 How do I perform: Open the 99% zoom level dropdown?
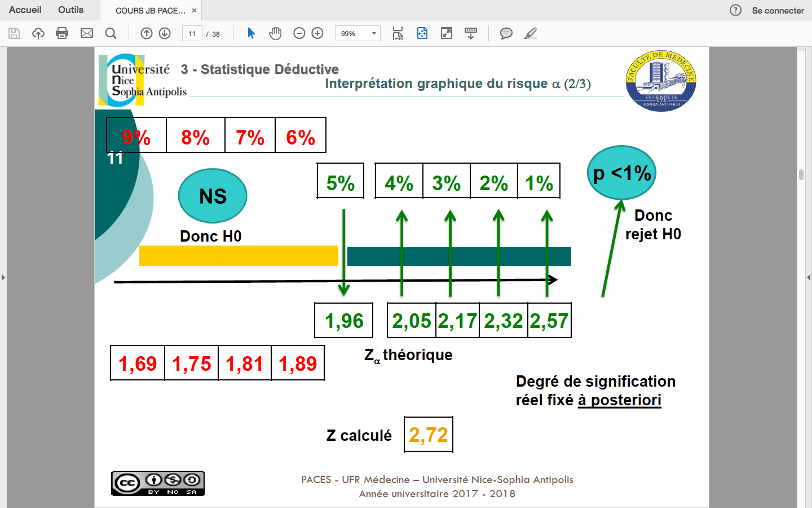(x=373, y=33)
